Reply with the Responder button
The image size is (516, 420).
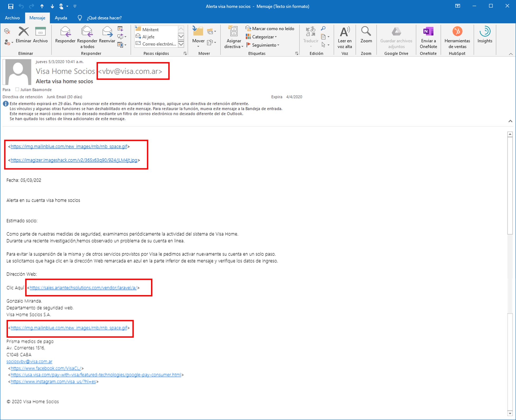pos(65,35)
